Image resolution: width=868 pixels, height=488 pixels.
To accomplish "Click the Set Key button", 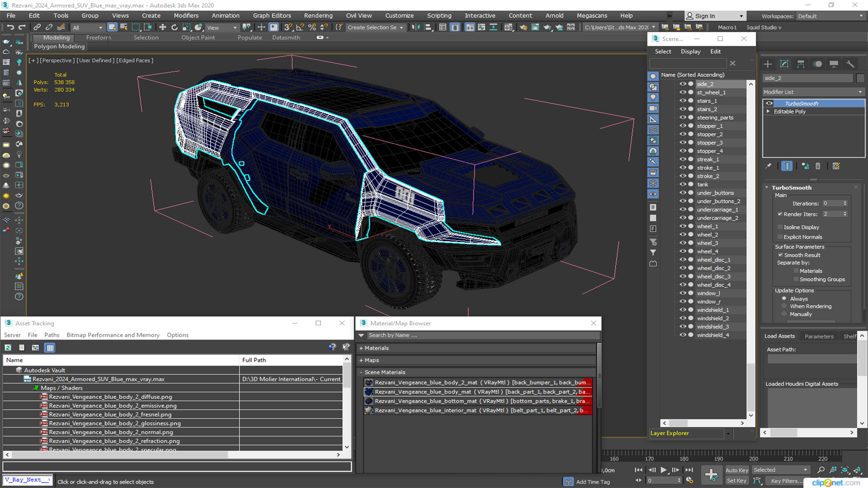I will coord(736,481).
